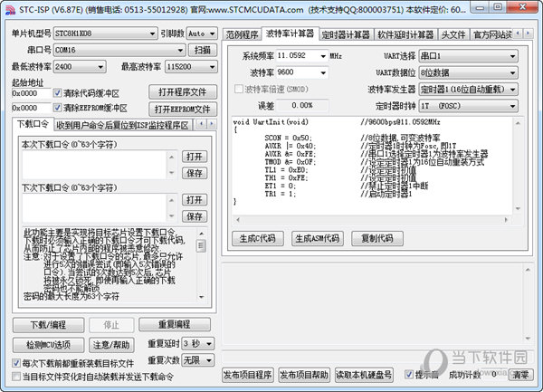Click the 本次下载口令 text area
The height and width of the screenshot is (392, 543).
coord(94,165)
